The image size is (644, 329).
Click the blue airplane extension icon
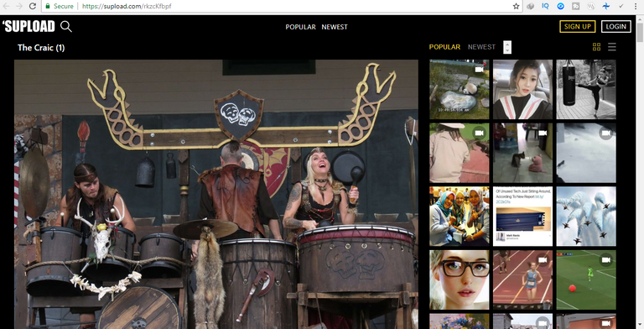605,6
